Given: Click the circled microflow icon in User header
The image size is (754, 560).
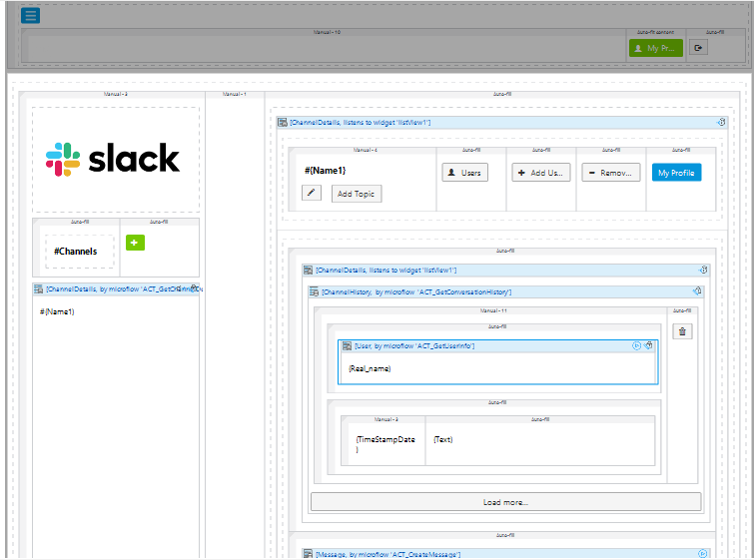Looking at the screenshot, I should [636, 345].
